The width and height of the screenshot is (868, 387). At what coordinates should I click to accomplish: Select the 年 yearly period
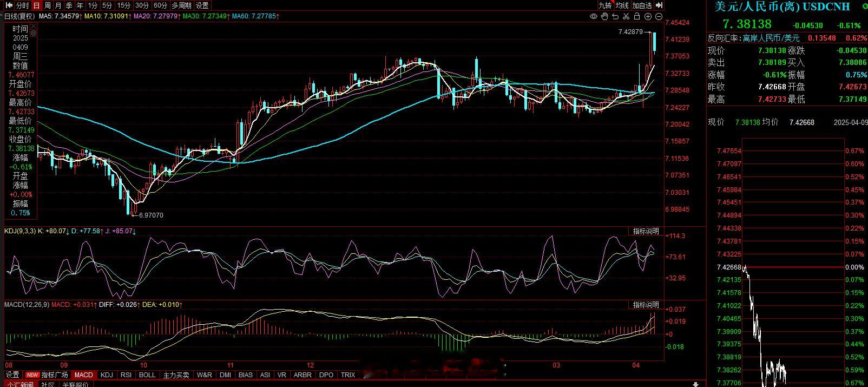click(80, 5)
